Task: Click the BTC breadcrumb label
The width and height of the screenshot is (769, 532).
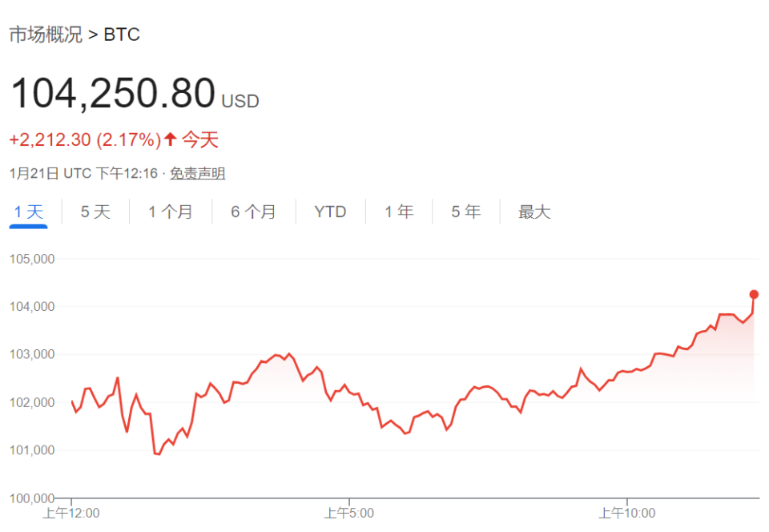Action: 122,34
